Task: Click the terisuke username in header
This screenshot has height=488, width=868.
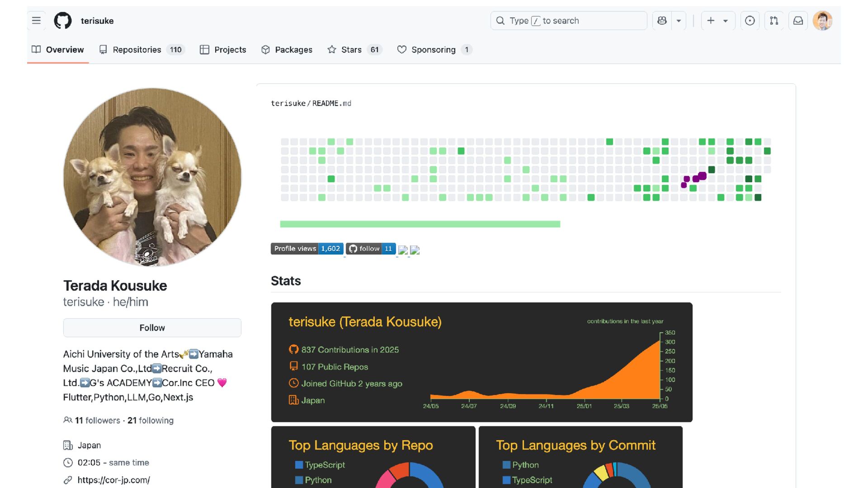Action: pos(97,21)
